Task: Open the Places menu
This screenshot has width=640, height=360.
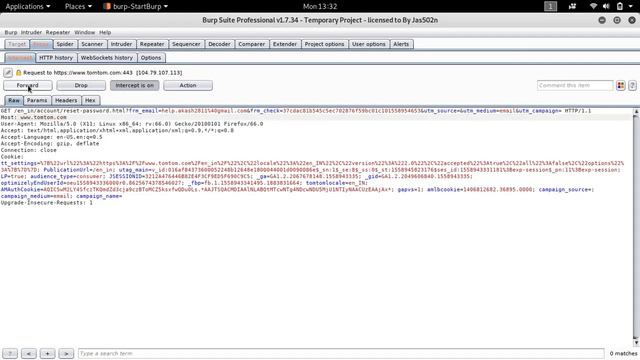Action: pyautogui.click(x=78, y=6)
